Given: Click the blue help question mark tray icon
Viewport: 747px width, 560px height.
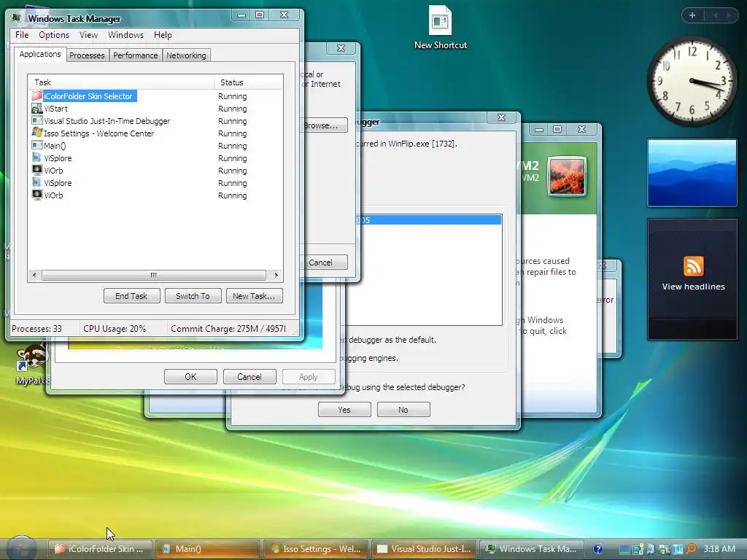Looking at the screenshot, I should (598, 549).
